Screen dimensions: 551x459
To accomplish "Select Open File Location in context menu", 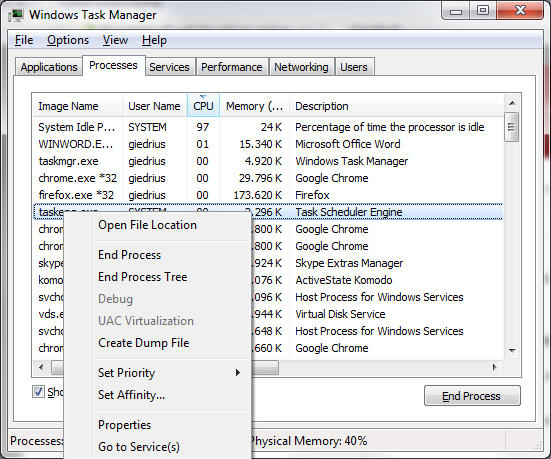I will (x=148, y=225).
